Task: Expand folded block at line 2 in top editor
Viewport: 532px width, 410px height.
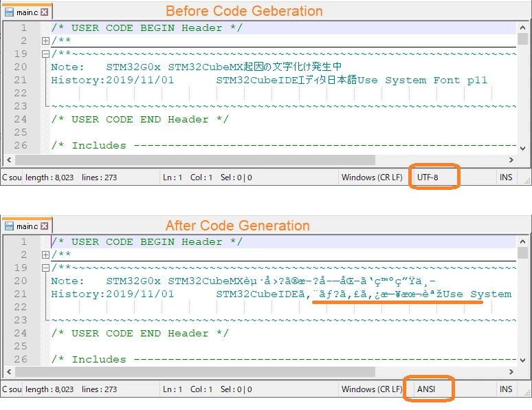Action: click(45, 41)
